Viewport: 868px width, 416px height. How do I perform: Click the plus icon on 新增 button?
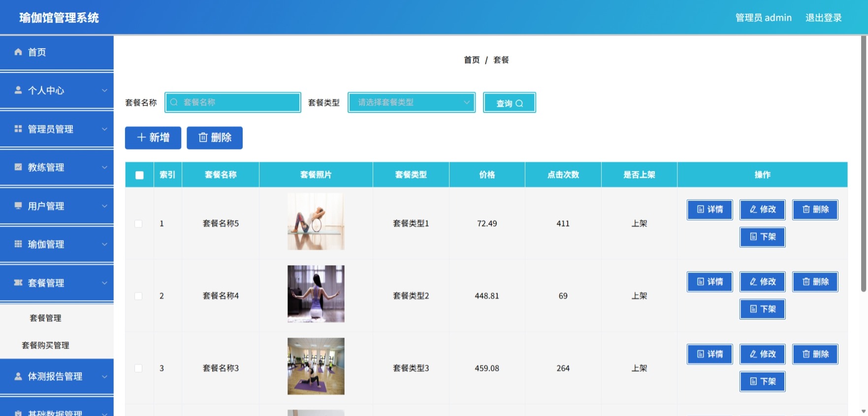[x=141, y=138]
